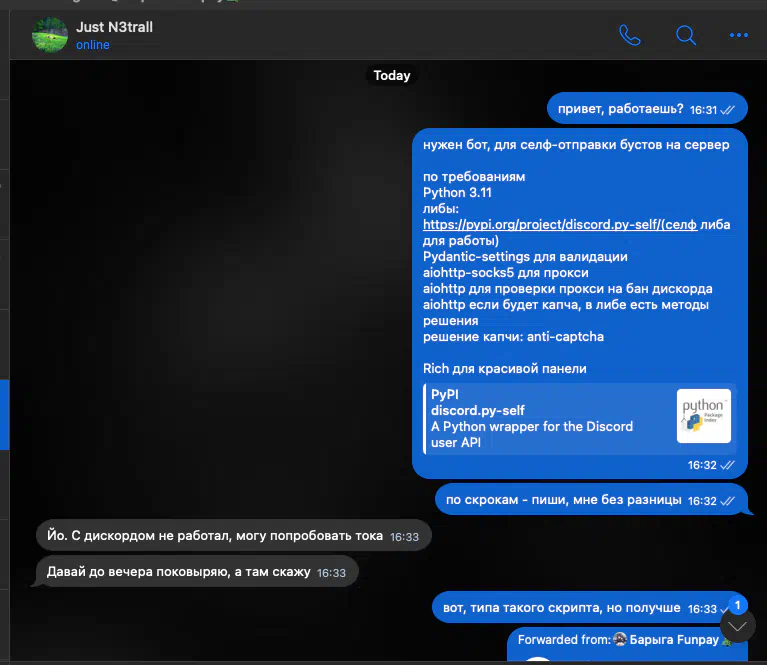This screenshot has height=665, width=767.
Task: Click the Today date separator badge
Action: coord(392,75)
